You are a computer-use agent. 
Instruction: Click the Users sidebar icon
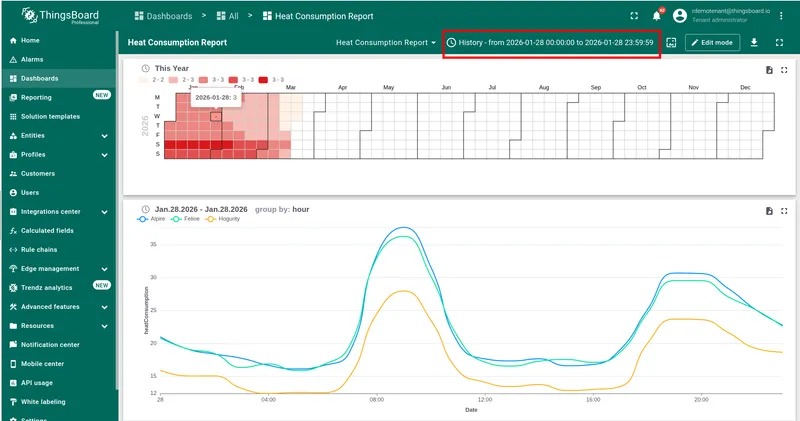point(13,192)
